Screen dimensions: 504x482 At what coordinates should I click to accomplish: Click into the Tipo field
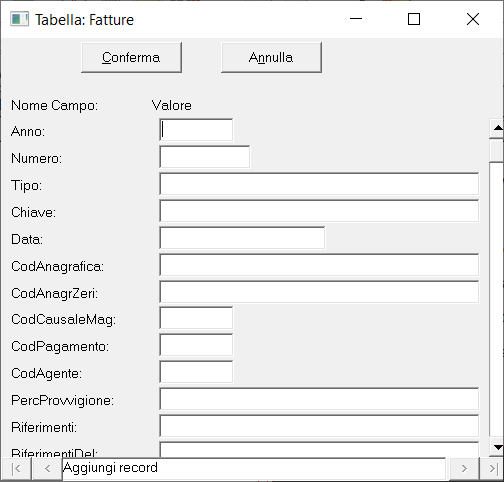(319, 184)
